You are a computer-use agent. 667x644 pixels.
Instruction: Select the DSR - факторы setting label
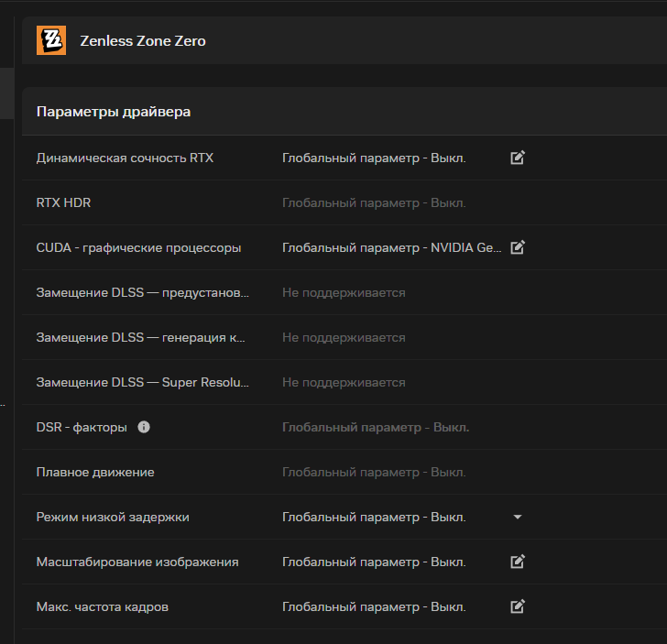pyautogui.click(x=82, y=427)
